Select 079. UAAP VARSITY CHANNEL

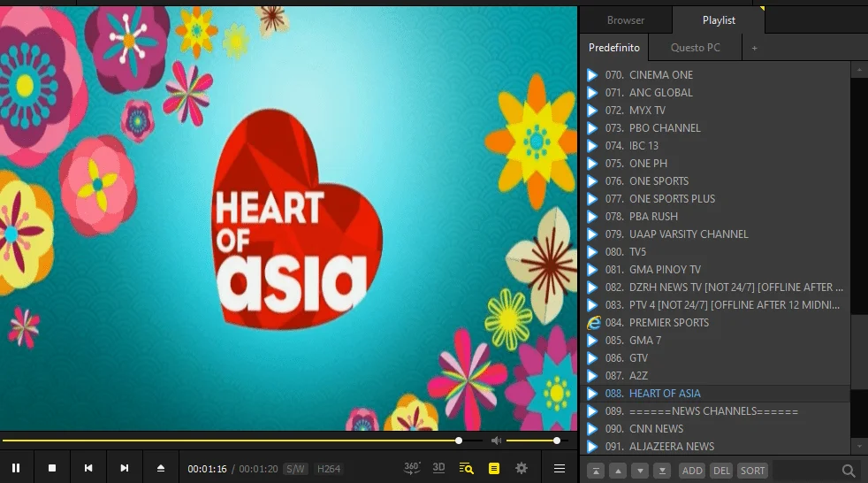pyautogui.click(x=715, y=234)
